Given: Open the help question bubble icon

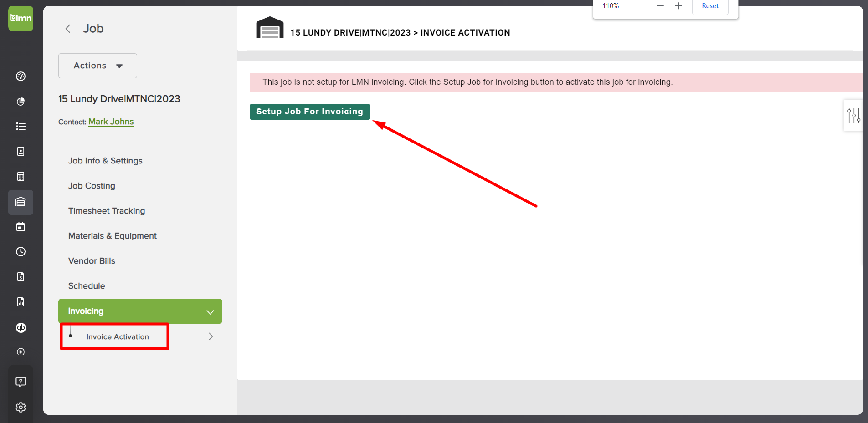Looking at the screenshot, I should (x=21, y=382).
